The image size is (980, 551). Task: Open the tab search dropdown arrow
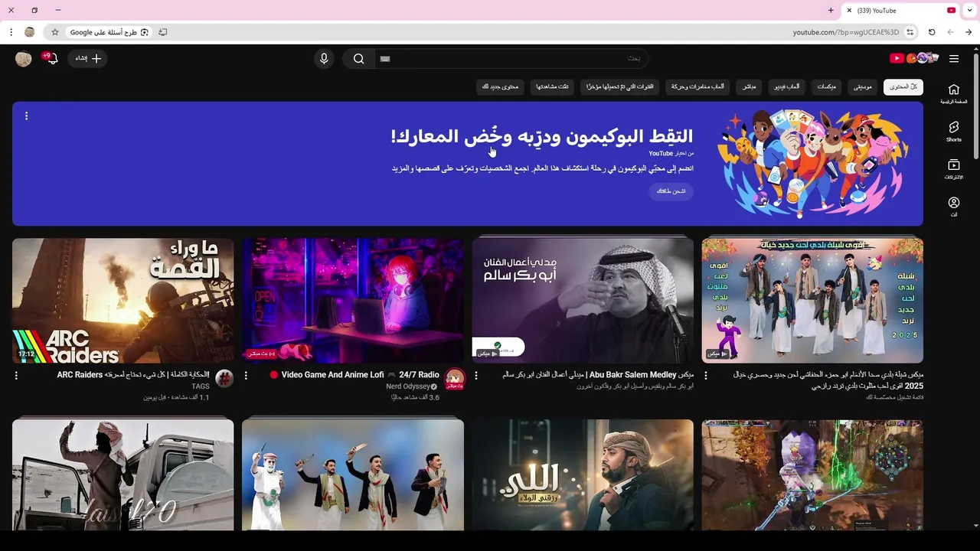(x=970, y=10)
